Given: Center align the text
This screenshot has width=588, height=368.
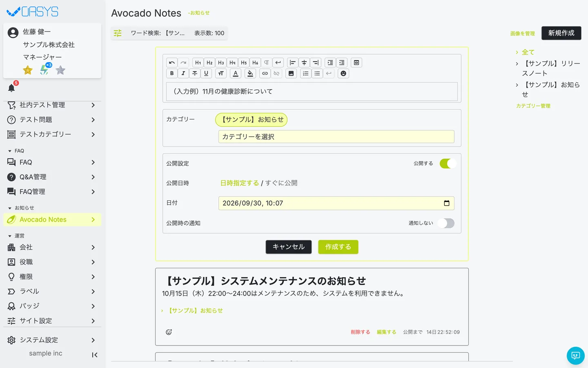Looking at the screenshot, I should click(304, 63).
